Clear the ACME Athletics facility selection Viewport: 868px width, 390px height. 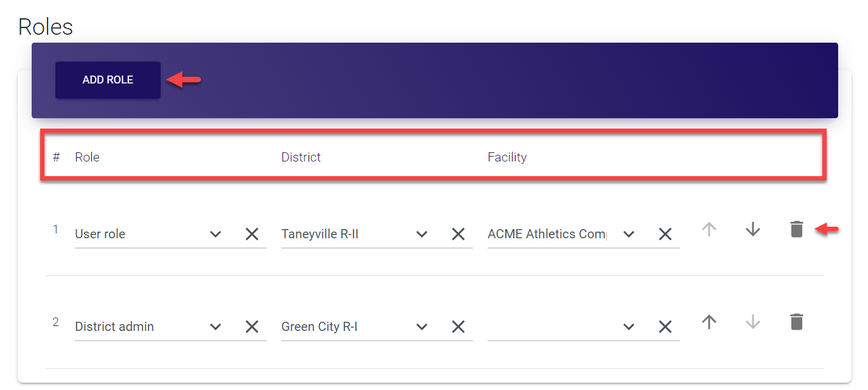tap(665, 234)
